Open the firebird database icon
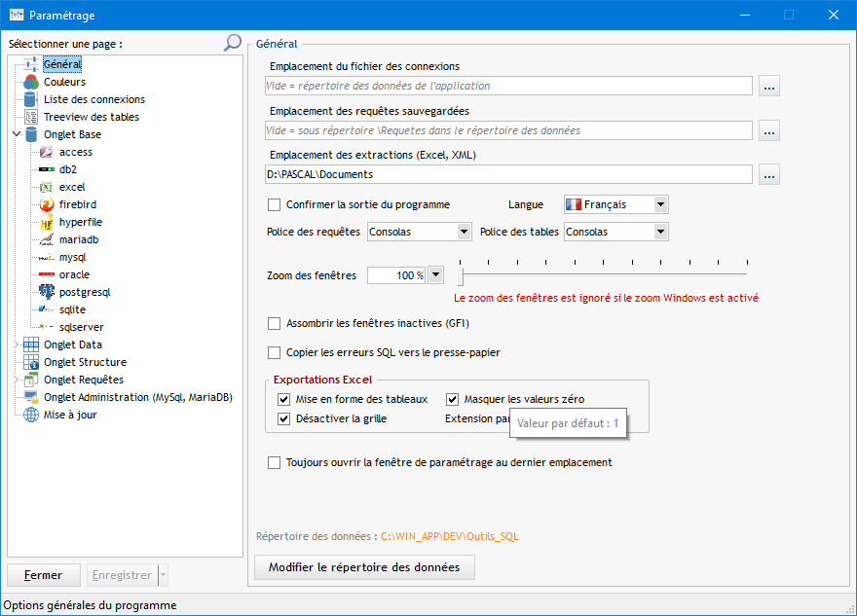Screen dimensions: 857x616 coord(46,204)
